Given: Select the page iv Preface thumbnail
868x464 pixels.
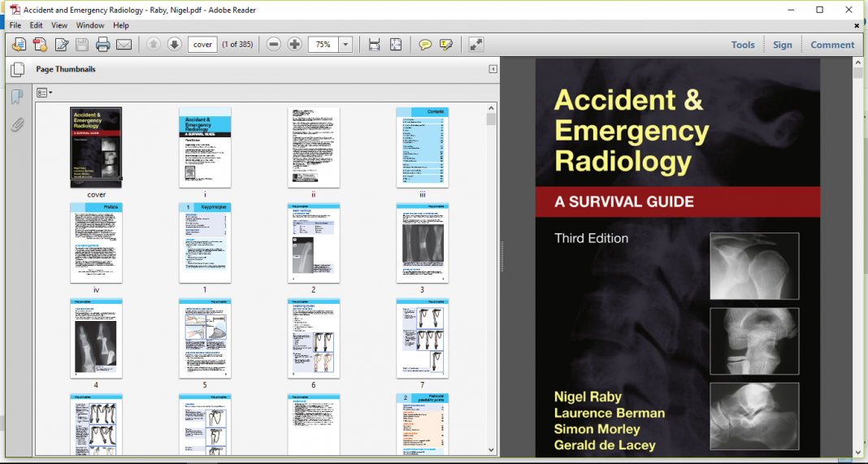Looking at the screenshot, I should coord(97,243).
